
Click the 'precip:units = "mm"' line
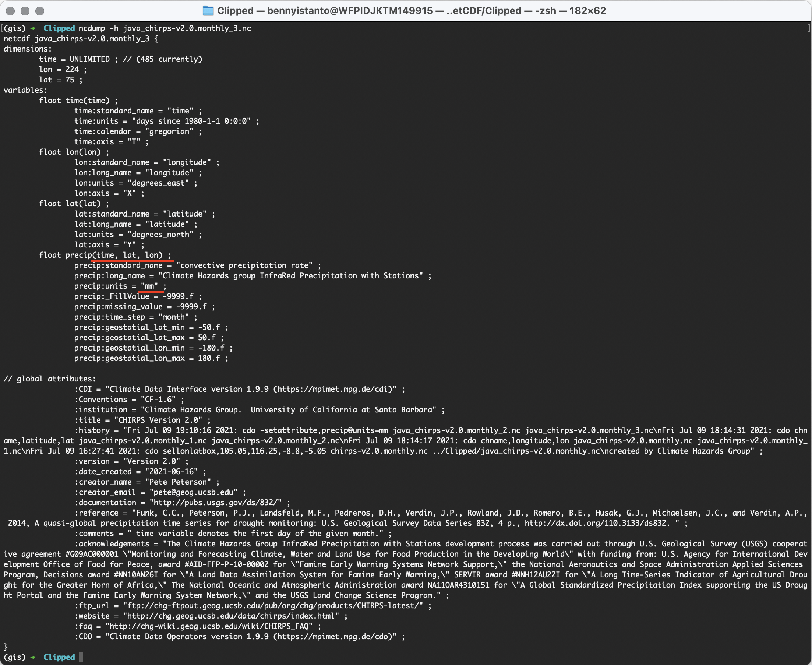(x=120, y=286)
